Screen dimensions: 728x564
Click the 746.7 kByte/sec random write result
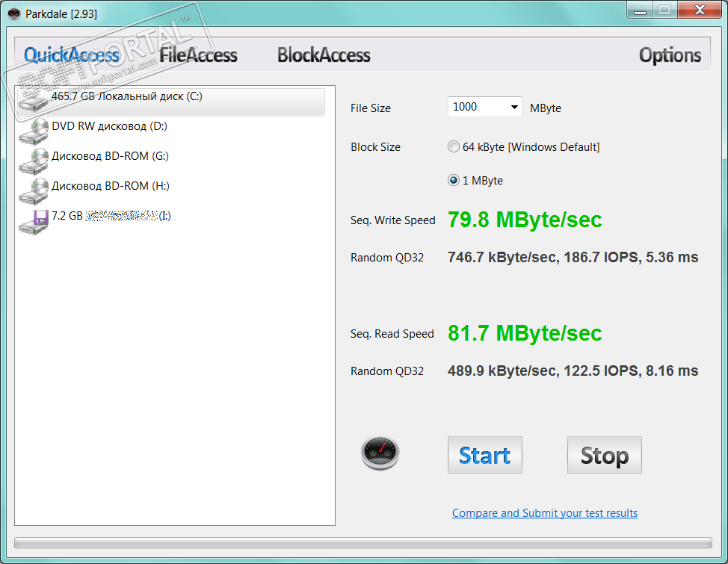pos(573,257)
